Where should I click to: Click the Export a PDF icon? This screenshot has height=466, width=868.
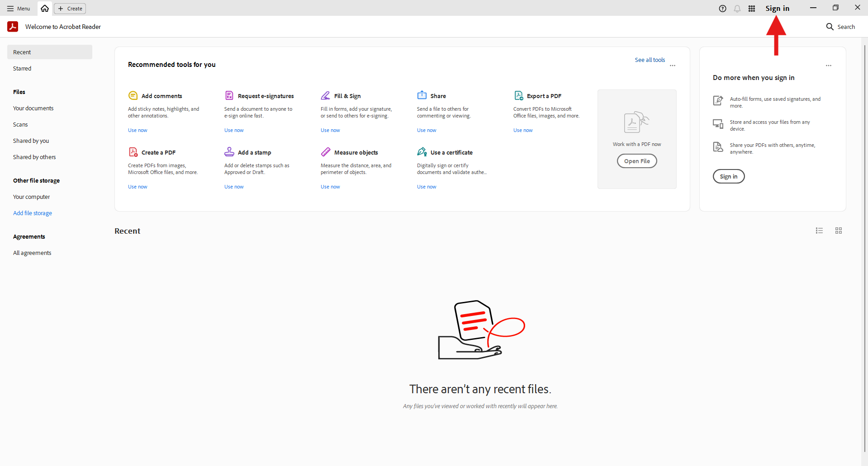518,95
